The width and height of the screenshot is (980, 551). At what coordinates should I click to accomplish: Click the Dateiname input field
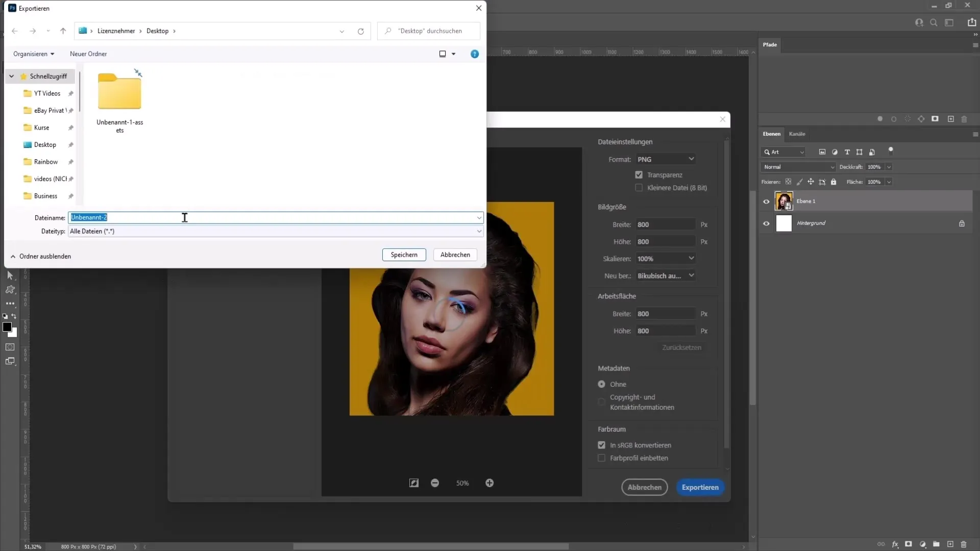tap(276, 217)
